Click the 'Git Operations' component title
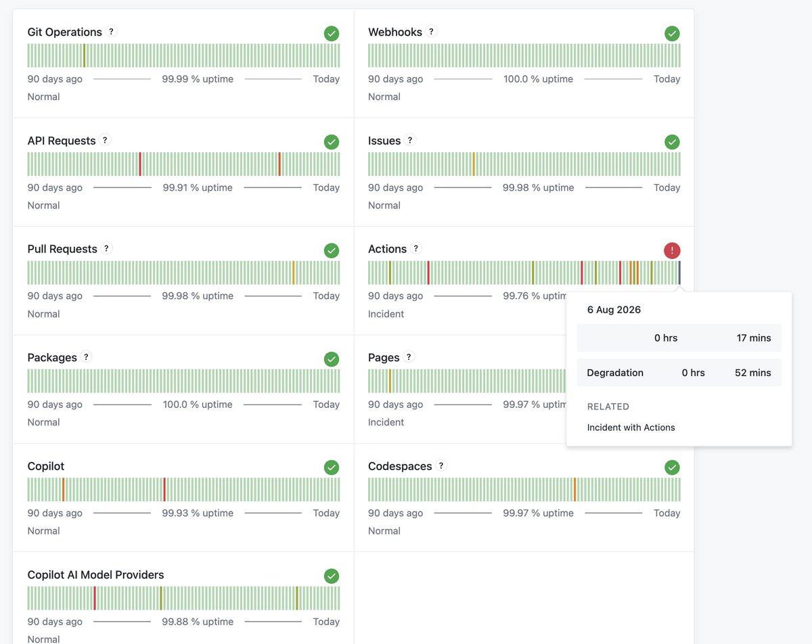Screen dimensions: 812x644 (64, 32)
